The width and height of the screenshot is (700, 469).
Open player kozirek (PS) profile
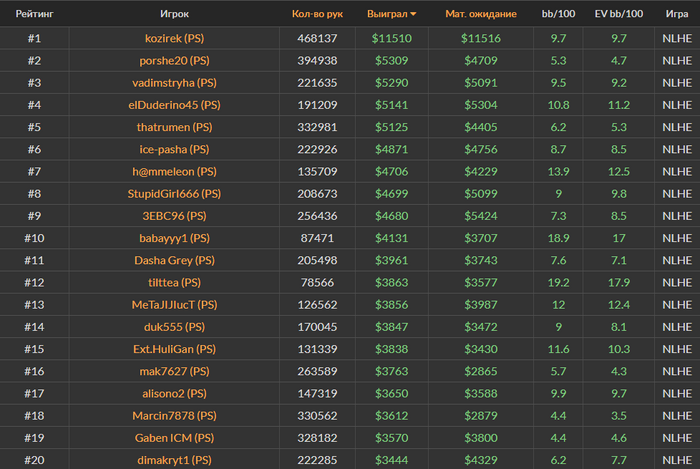point(175,38)
